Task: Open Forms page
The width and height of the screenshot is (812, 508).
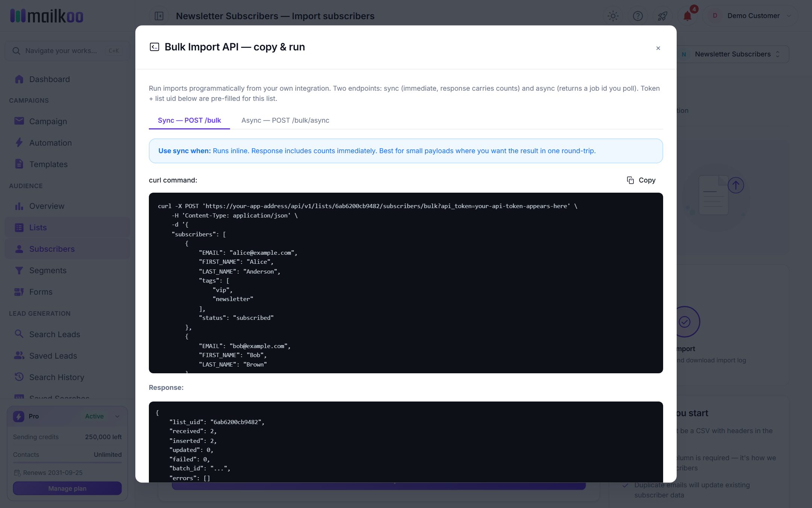Action: [x=67, y=292]
